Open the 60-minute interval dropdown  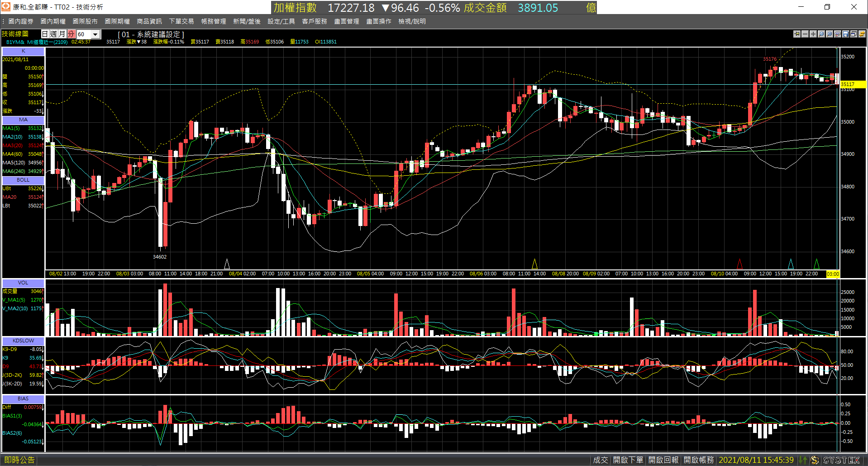[x=95, y=34]
